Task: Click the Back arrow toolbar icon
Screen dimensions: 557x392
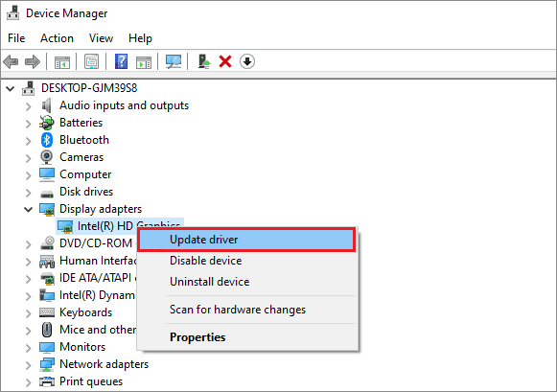Action: (11, 61)
